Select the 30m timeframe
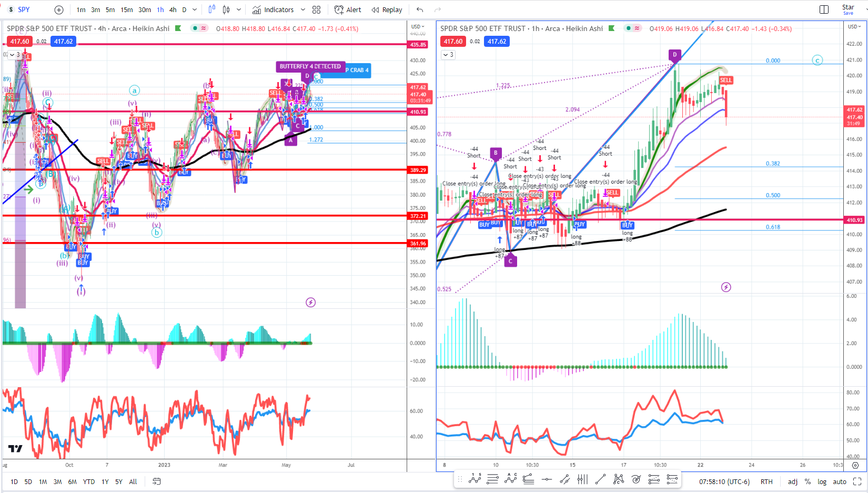The height and width of the screenshot is (493, 868). (x=145, y=9)
